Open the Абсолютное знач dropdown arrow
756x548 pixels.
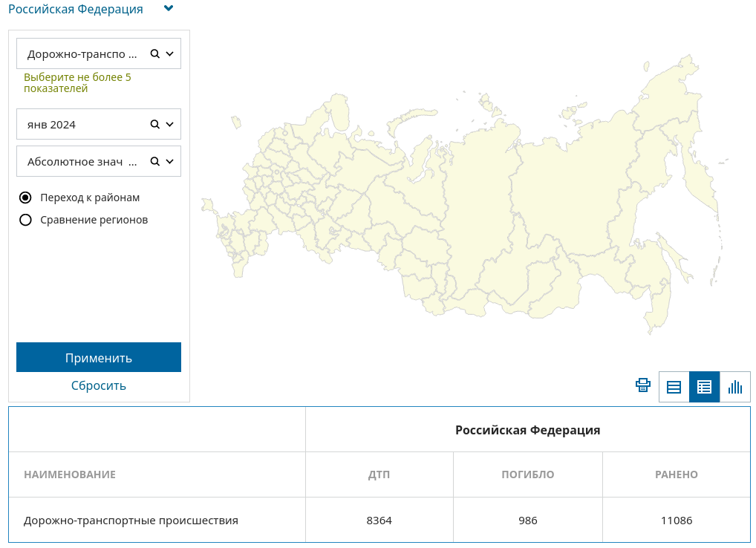coord(170,161)
